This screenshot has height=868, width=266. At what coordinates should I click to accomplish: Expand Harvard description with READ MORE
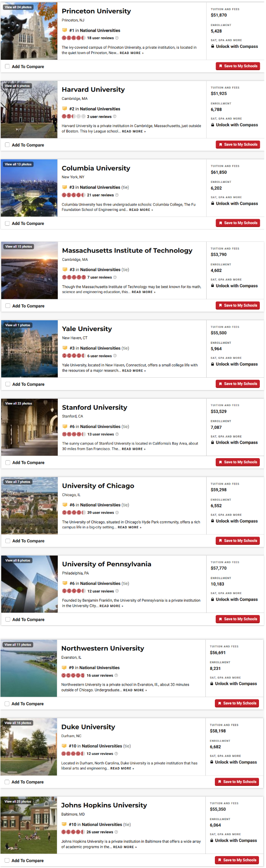(132, 131)
